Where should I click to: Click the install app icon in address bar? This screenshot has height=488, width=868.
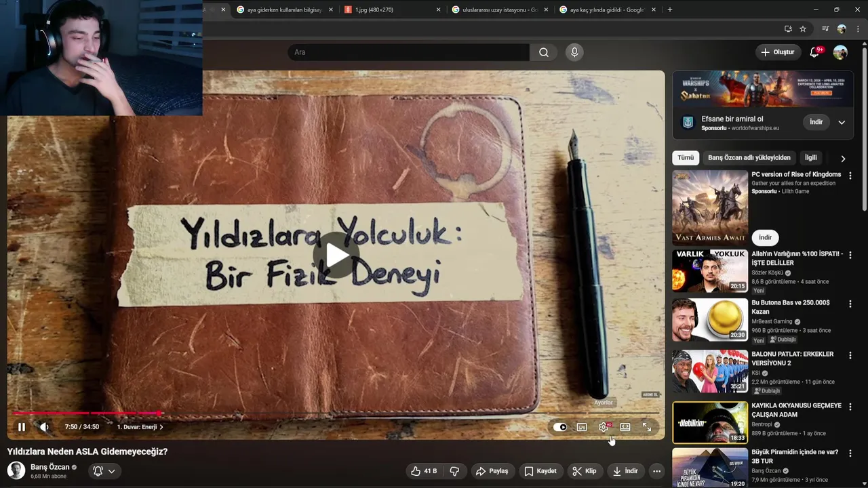click(788, 28)
